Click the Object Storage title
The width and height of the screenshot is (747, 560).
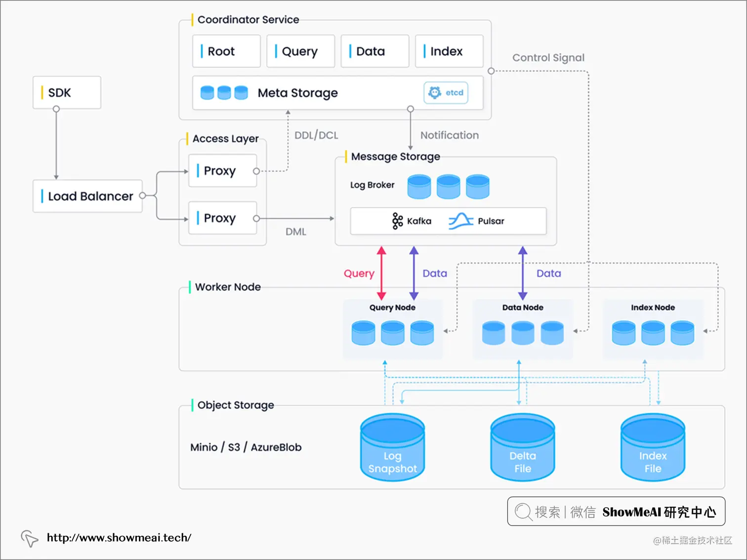[x=236, y=405]
